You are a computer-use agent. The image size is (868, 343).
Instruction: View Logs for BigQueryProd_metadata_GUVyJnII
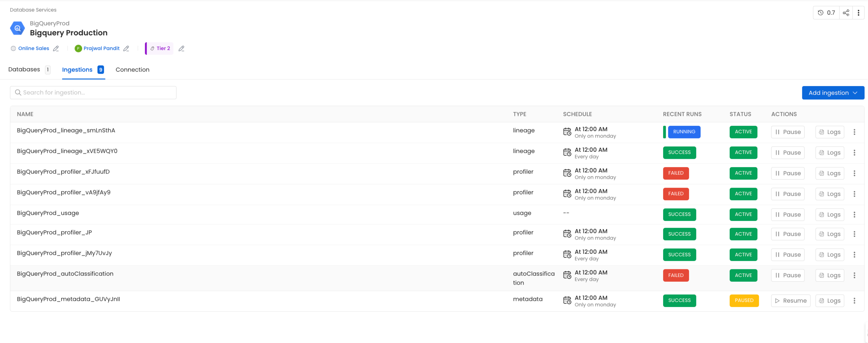pyautogui.click(x=830, y=301)
